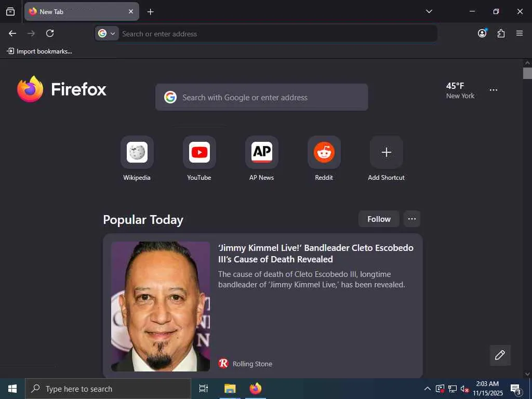Open Task View on the taskbar
The height and width of the screenshot is (399, 532).
pyautogui.click(x=204, y=389)
